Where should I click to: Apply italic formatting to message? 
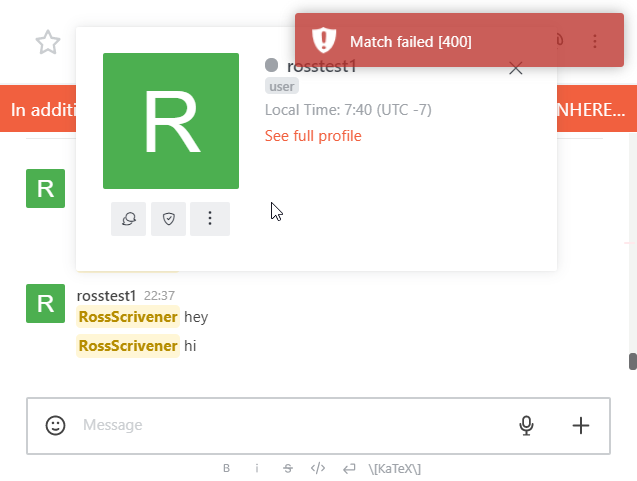coord(257,468)
